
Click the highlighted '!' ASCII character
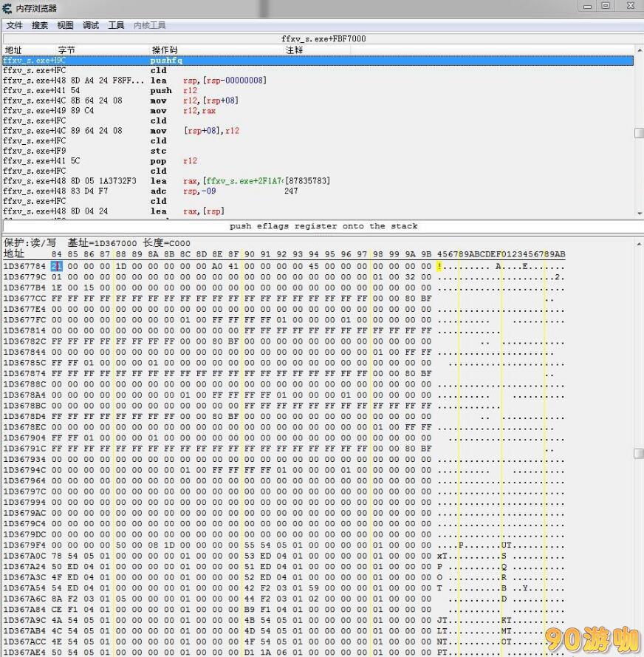pos(439,266)
